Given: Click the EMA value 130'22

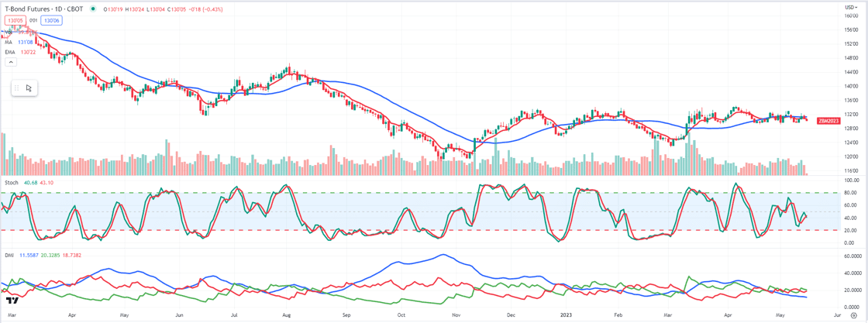Looking at the screenshot, I should (26, 53).
